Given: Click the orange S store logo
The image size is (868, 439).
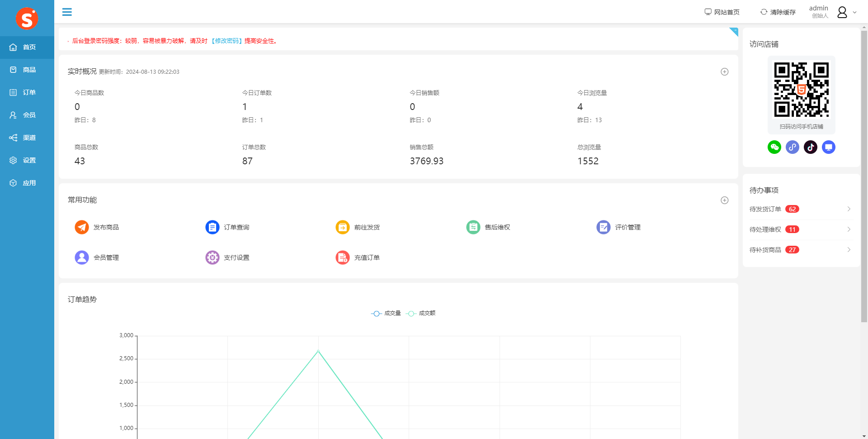Looking at the screenshot, I should click(27, 19).
